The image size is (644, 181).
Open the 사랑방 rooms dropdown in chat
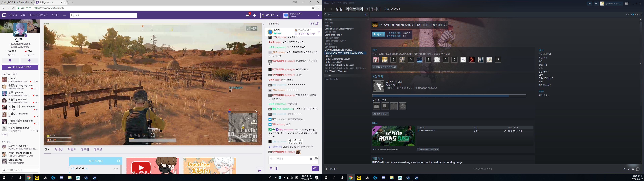pos(313,23)
